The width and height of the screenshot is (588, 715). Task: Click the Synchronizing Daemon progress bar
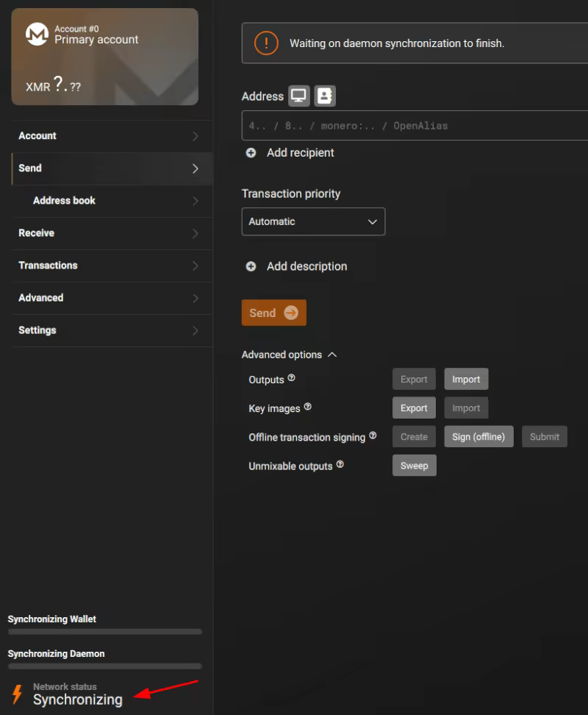pyautogui.click(x=104, y=666)
